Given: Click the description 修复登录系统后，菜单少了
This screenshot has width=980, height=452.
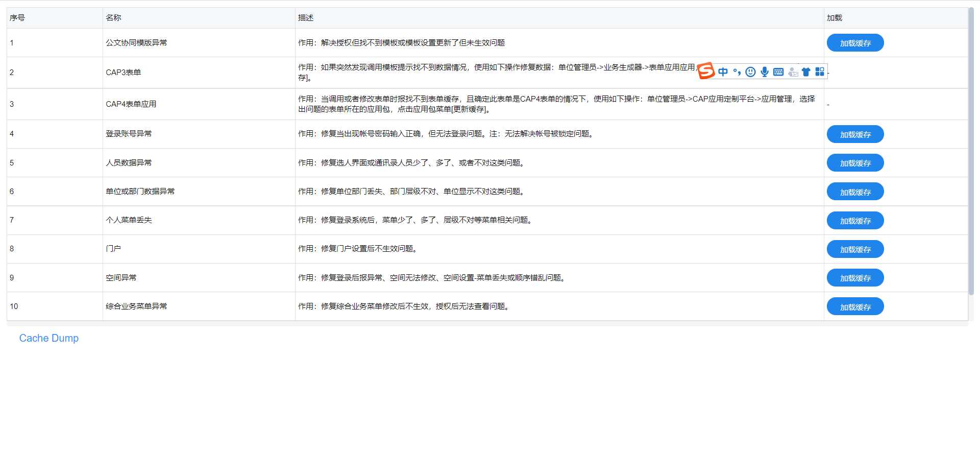Looking at the screenshot, I should pos(416,220).
